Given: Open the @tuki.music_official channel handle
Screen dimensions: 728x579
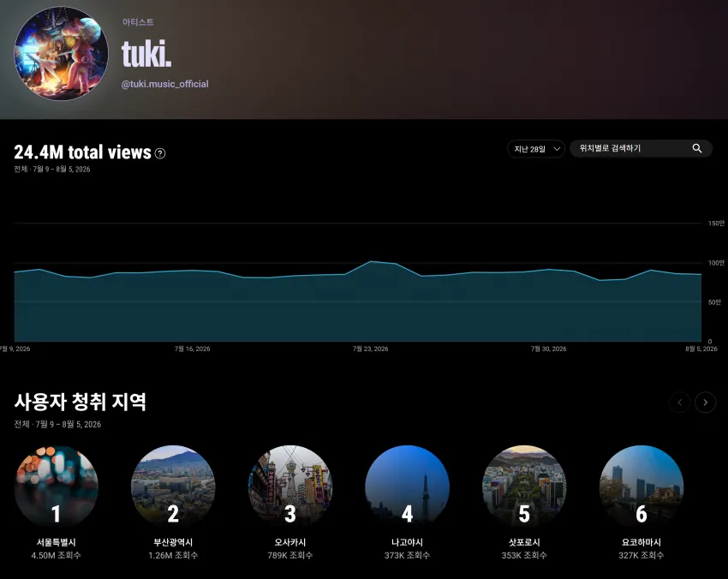Looking at the screenshot, I should (164, 84).
